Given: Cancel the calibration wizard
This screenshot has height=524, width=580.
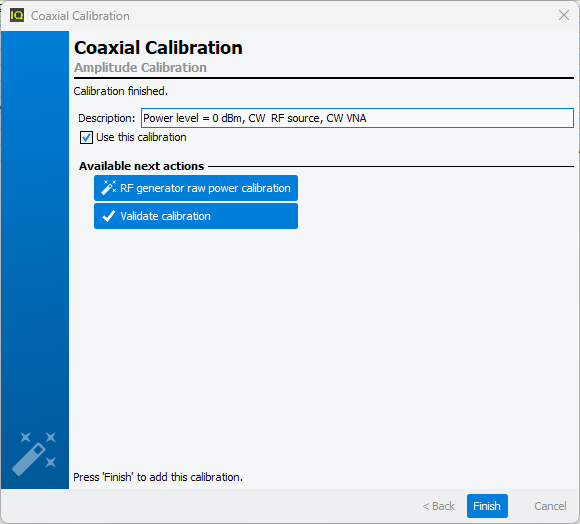Looking at the screenshot, I should point(550,506).
